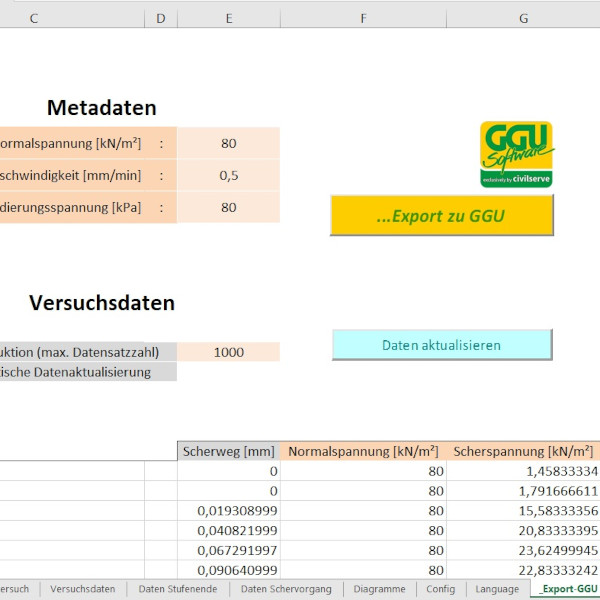Click the max. Datensatzzahl cell 1000
Image resolution: width=600 pixels, height=600 pixels.
pos(228,352)
